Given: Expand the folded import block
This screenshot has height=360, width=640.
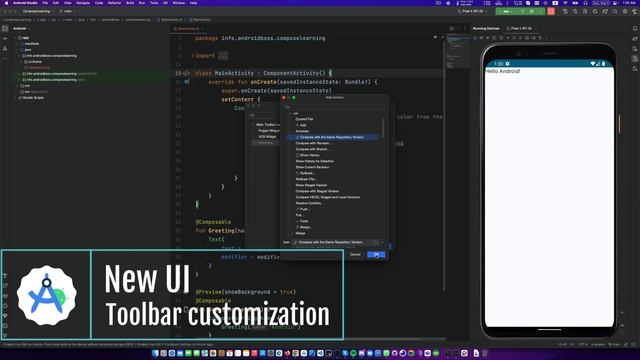Looking at the screenshot, I should 193,56.
